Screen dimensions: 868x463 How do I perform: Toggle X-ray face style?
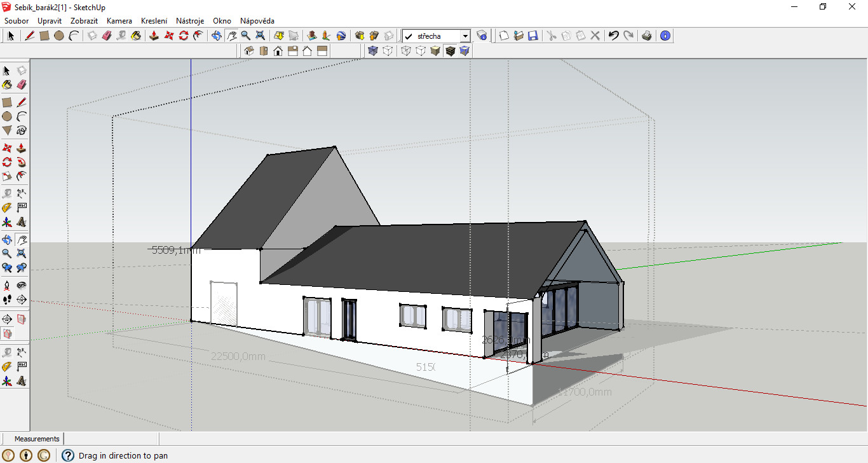click(373, 51)
